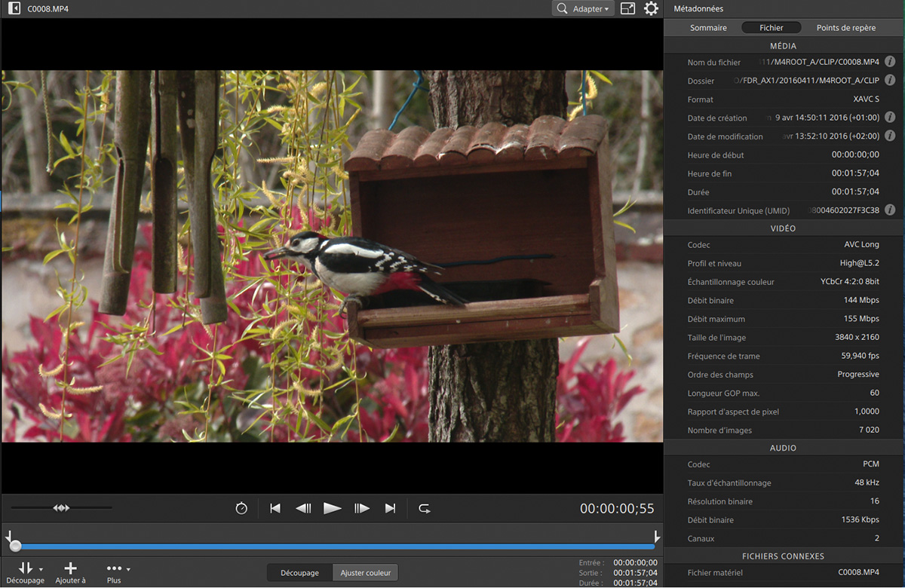The image size is (905, 588).
Task: Select the Progressive field order value
Action: point(858,374)
